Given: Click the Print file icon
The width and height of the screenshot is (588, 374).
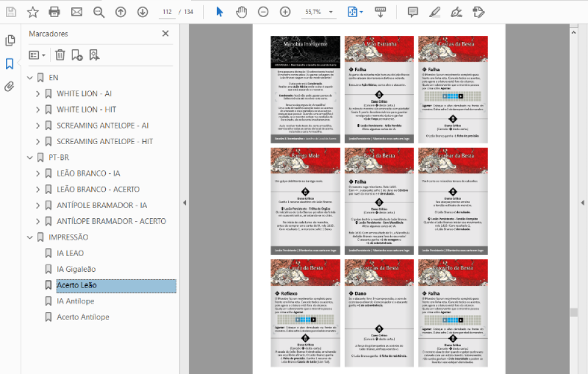Looking at the screenshot, I should 55,12.
